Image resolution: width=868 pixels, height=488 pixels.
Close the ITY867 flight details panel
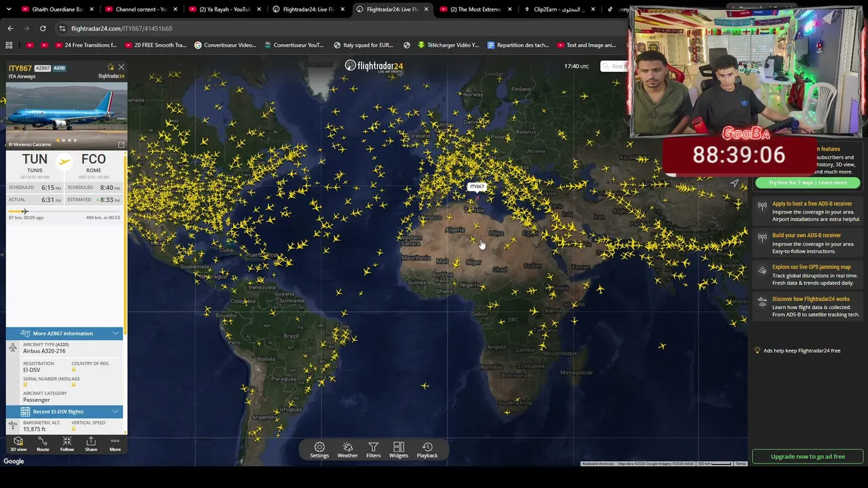click(x=121, y=67)
